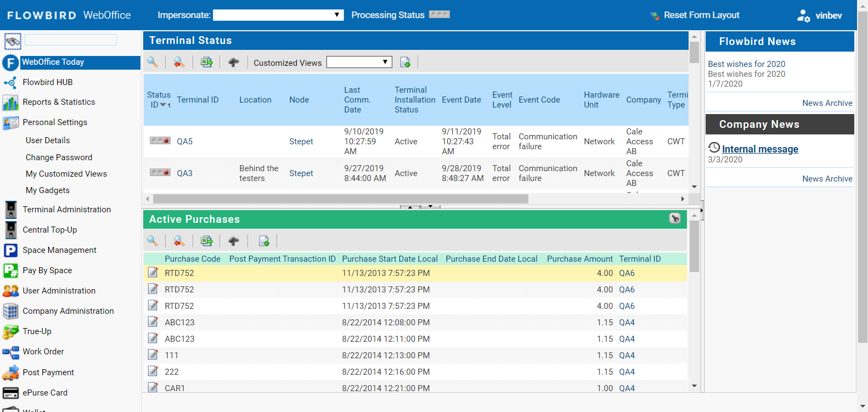
Task: Clear search filter in Active Purchases toolbar
Action: 179,240
